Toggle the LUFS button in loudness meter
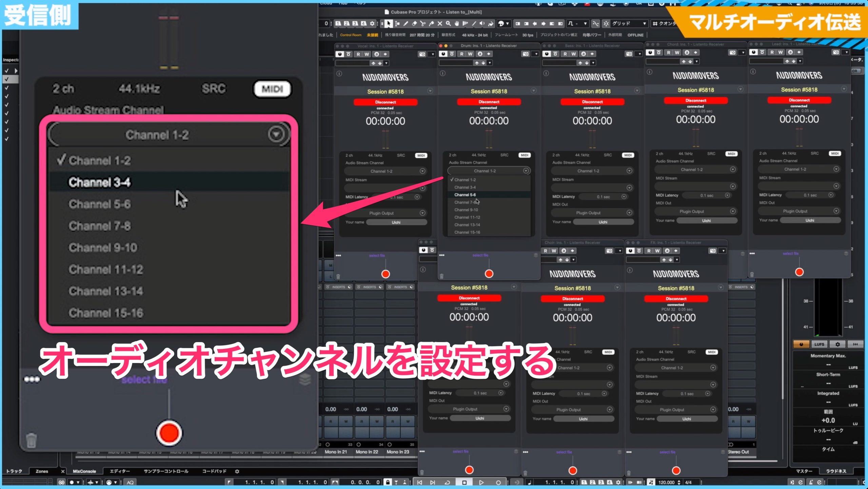The height and width of the screenshot is (489, 868). pos(819,344)
